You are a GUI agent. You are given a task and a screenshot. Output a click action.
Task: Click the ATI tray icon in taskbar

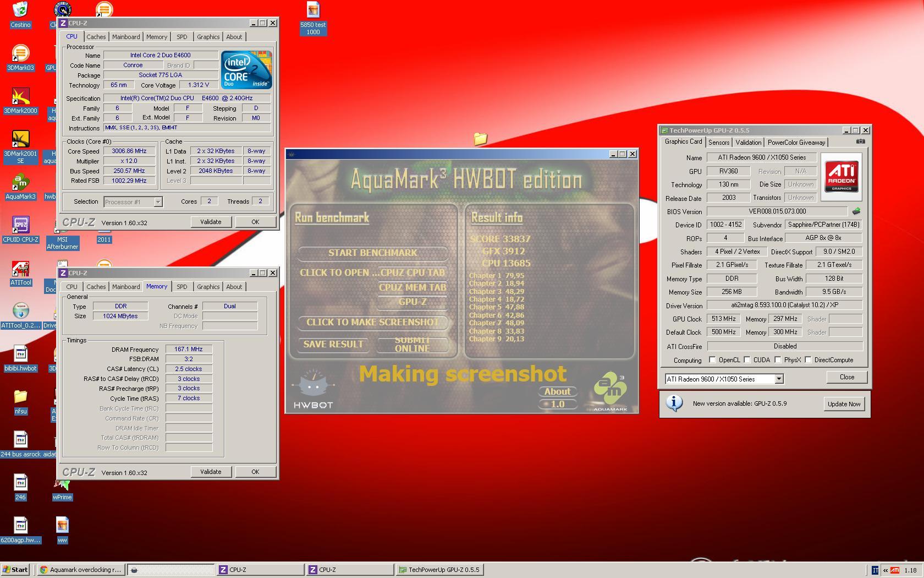[895, 570]
